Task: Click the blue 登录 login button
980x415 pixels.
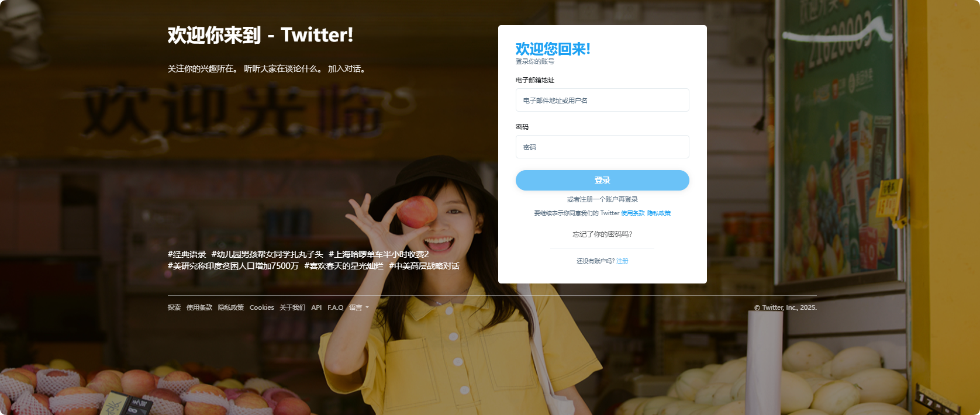Action: 602,180
